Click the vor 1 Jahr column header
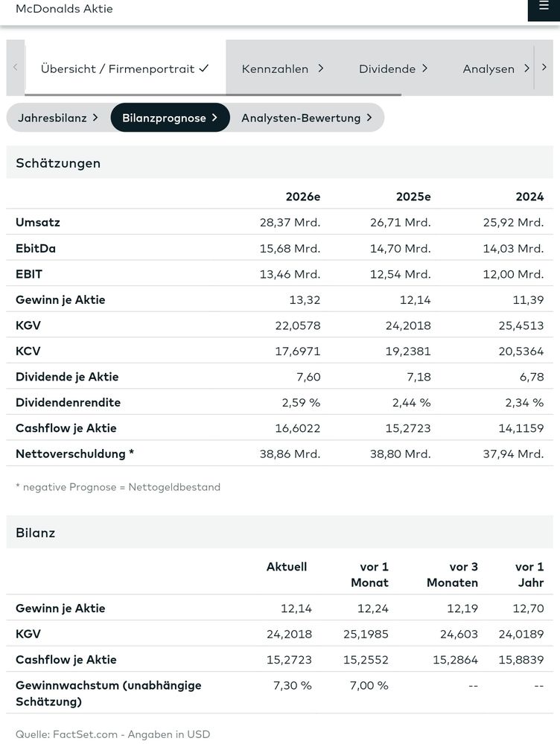The image size is (560, 744). pyautogui.click(x=529, y=575)
